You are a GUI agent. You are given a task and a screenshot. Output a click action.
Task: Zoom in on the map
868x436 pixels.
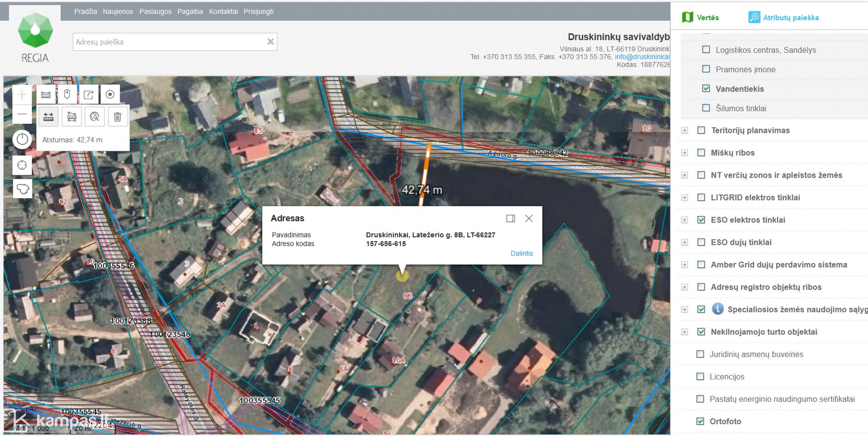click(x=22, y=95)
